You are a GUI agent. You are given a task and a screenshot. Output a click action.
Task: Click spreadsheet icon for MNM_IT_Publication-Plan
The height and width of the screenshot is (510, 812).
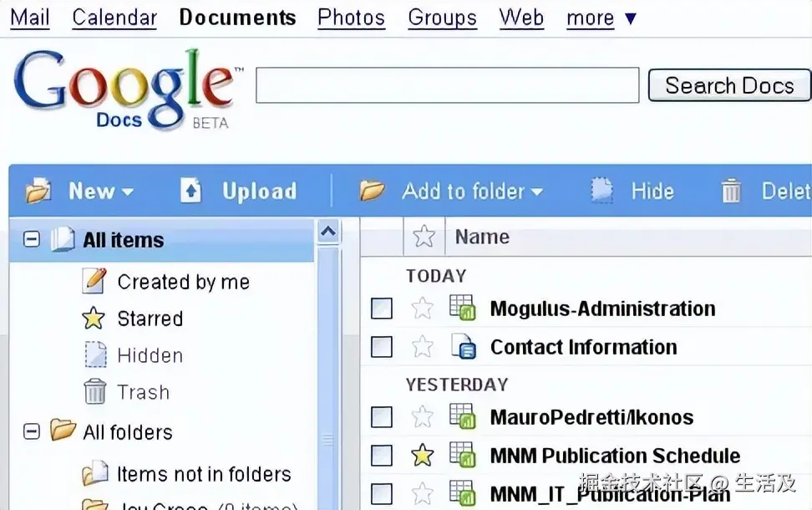tap(463, 493)
